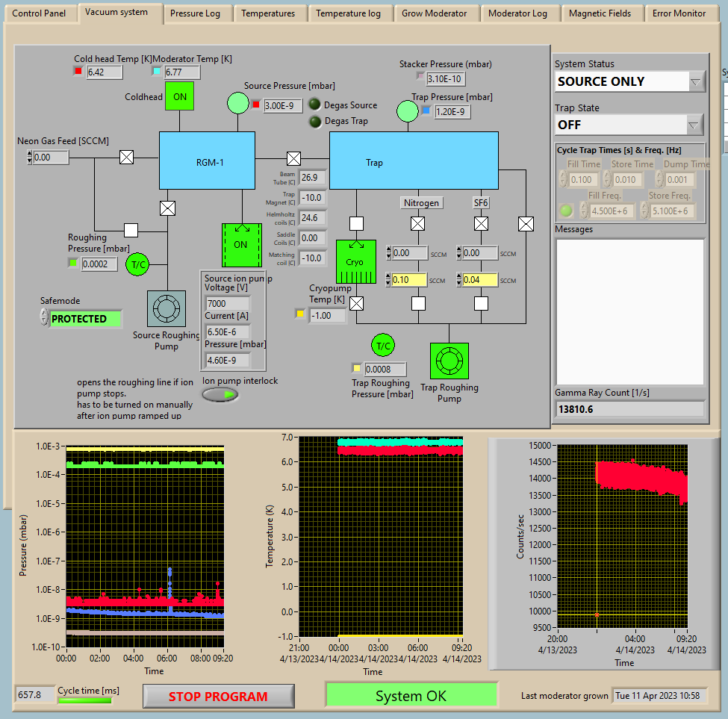The height and width of the screenshot is (719, 728).
Task: Click the T/C gauge near Roughing Pressure
Action: [138, 264]
